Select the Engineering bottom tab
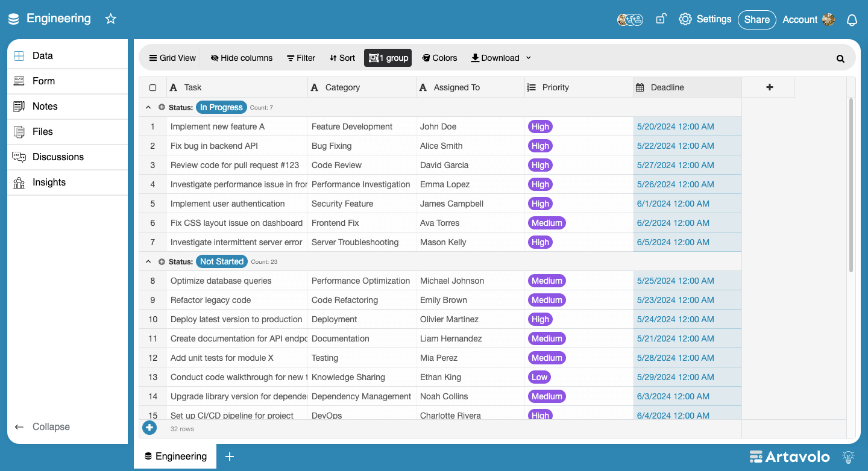Viewport: 868px width, 471px height. pyautogui.click(x=175, y=457)
